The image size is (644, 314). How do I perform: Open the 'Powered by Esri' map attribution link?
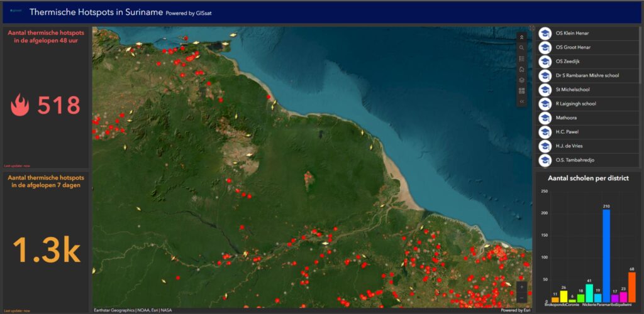pos(516,310)
